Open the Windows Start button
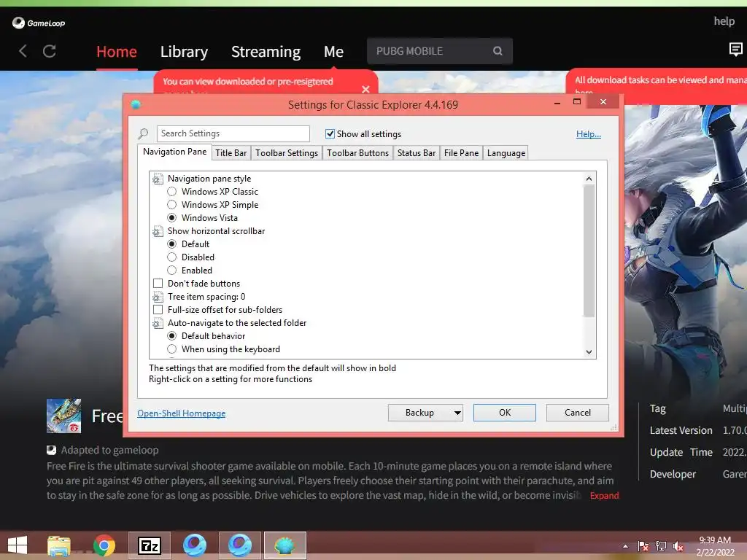 [18, 545]
